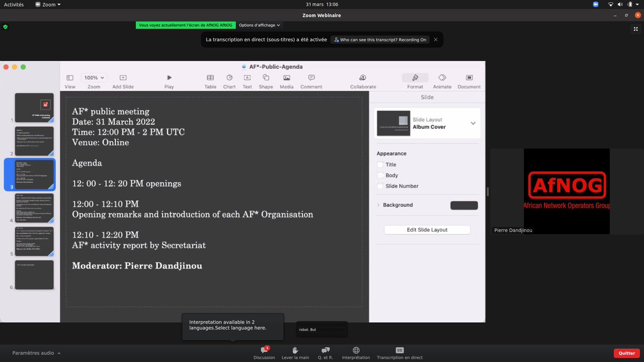Select slide 2 thumbnail
The width and height of the screenshot is (644, 362).
(x=34, y=141)
